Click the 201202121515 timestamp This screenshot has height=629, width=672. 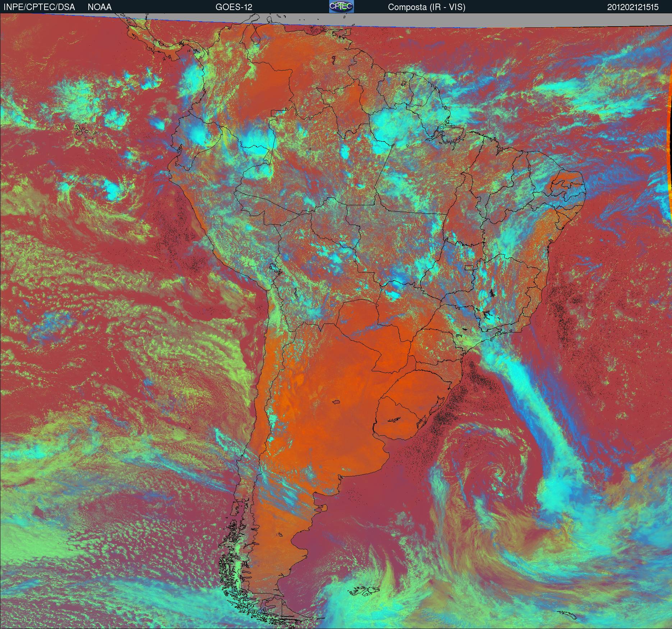coord(633,7)
